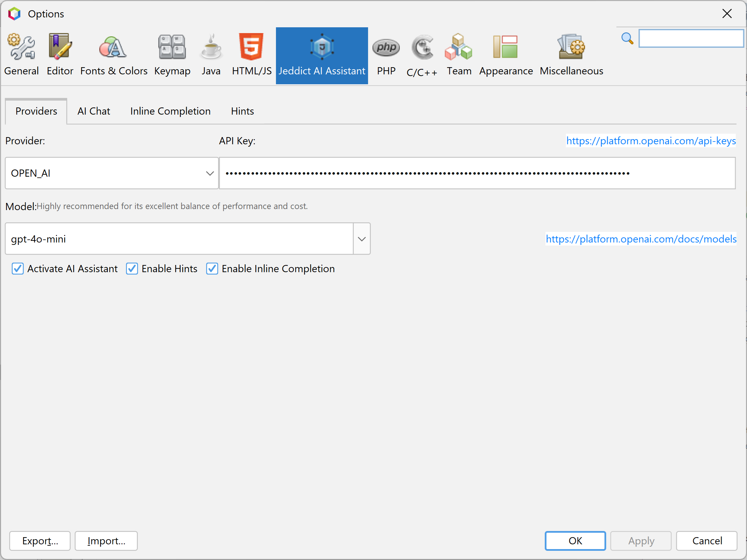Open the Editor settings panel
The height and width of the screenshot is (560, 747).
point(59,54)
